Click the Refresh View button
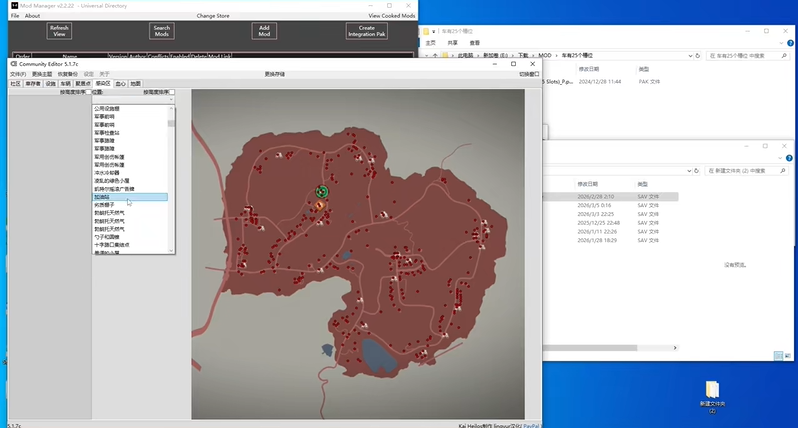The width and height of the screenshot is (798, 428). coord(59,31)
